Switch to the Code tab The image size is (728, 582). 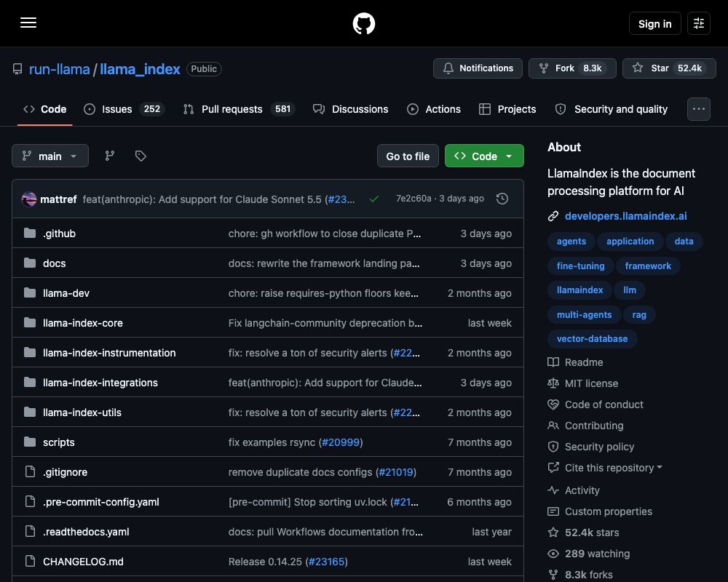(45, 109)
